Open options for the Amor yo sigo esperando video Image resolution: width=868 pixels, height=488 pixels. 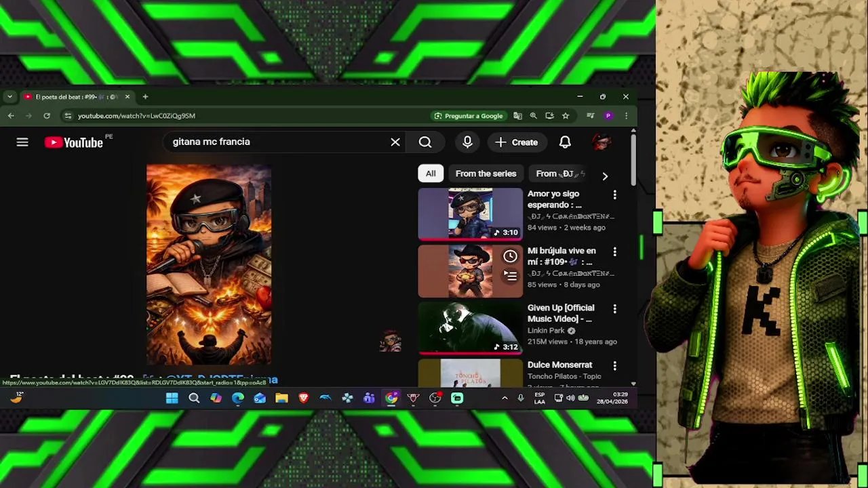pyautogui.click(x=614, y=195)
